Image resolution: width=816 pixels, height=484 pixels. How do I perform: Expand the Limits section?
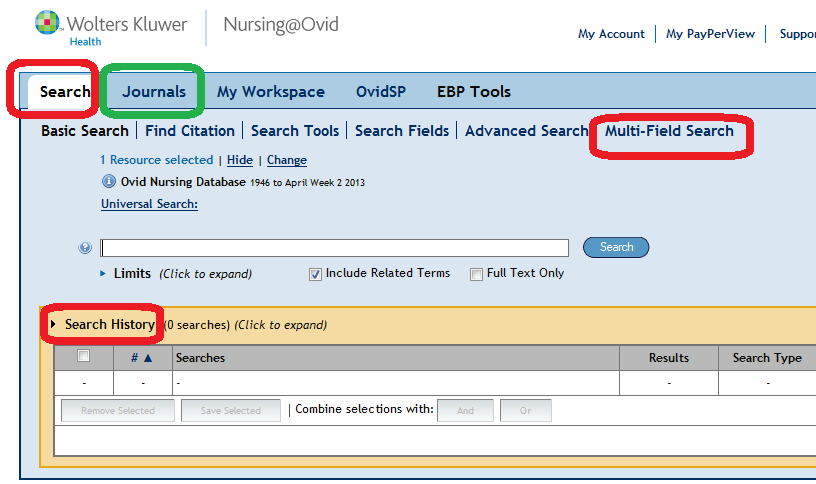click(x=132, y=273)
